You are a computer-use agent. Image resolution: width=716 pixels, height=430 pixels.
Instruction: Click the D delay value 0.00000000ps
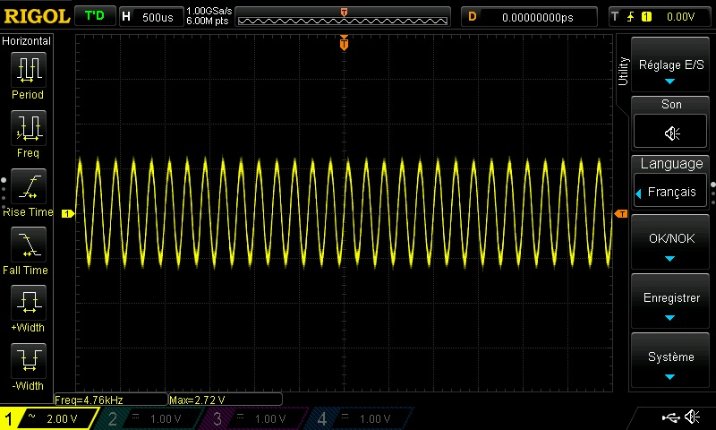[x=529, y=17]
